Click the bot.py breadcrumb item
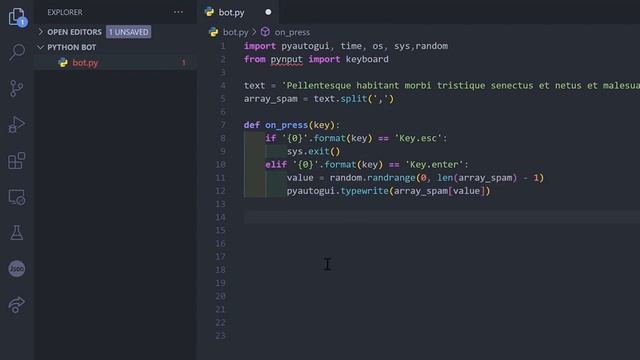The height and width of the screenshot is (360, 640). (x=236, y=32)
